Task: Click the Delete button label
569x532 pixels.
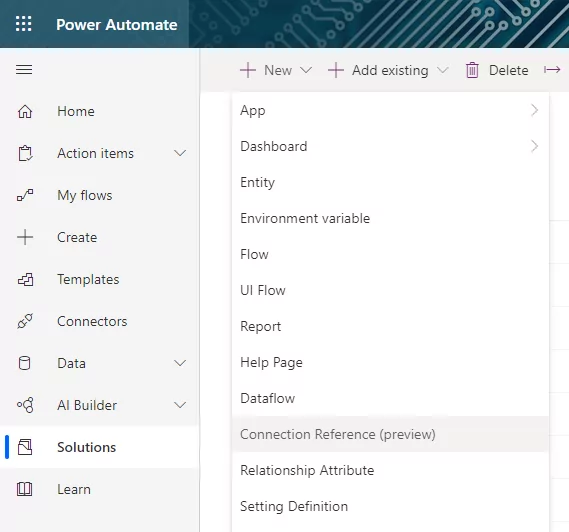Action: [x=508, y=70]
